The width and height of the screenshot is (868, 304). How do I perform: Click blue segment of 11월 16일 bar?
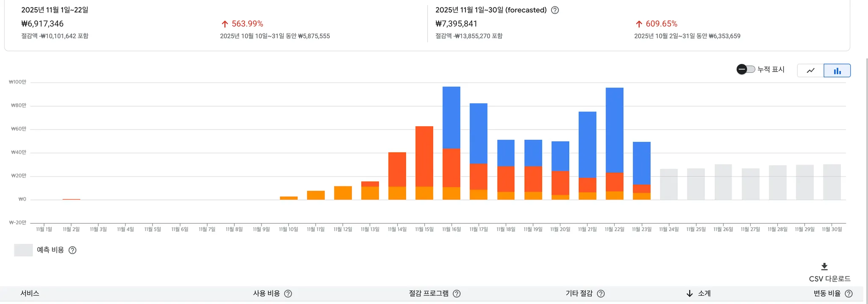451,118
